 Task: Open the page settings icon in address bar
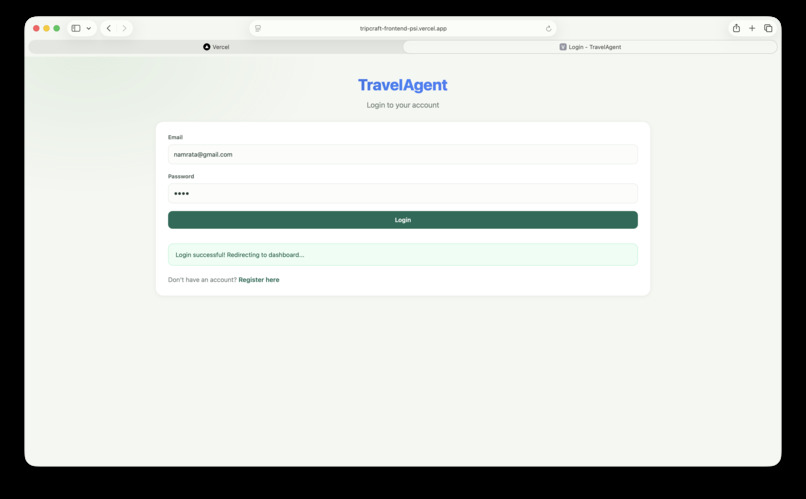point(258,28)
